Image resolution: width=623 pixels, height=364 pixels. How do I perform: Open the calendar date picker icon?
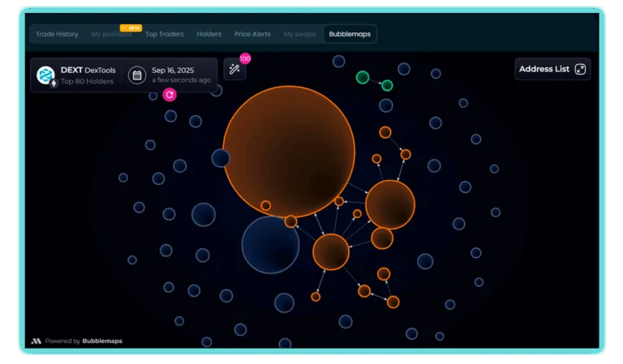(x=136, y=75)
